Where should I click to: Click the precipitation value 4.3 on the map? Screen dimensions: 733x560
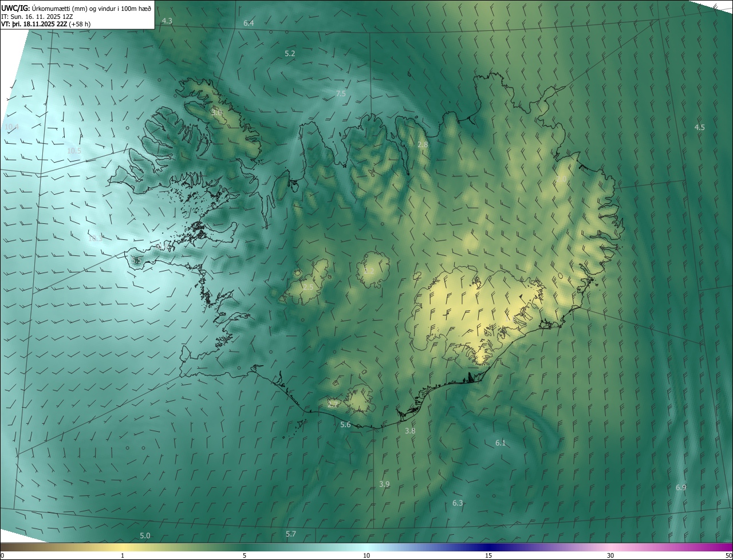click(167, 21)
